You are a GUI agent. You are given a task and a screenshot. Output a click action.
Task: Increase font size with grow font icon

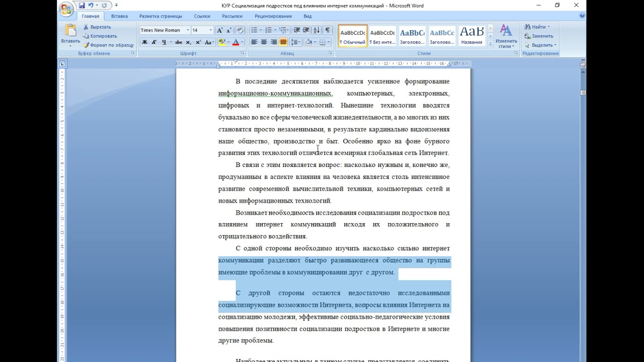click(220, 30)
